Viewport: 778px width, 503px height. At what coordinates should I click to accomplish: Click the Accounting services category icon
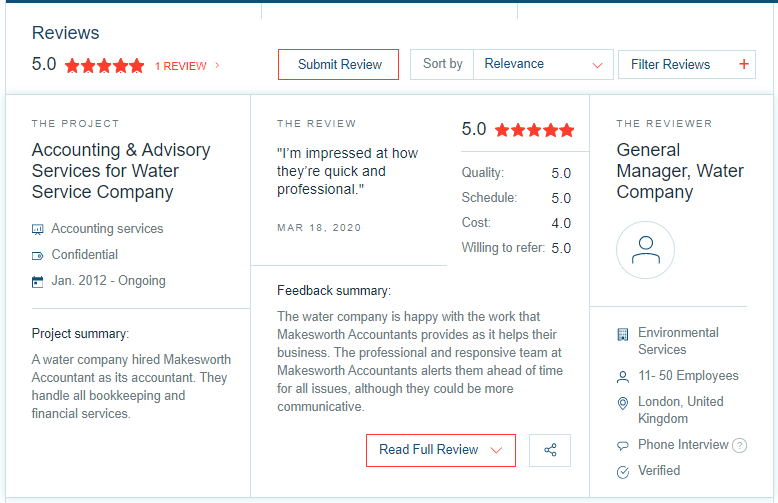point(38,229)
